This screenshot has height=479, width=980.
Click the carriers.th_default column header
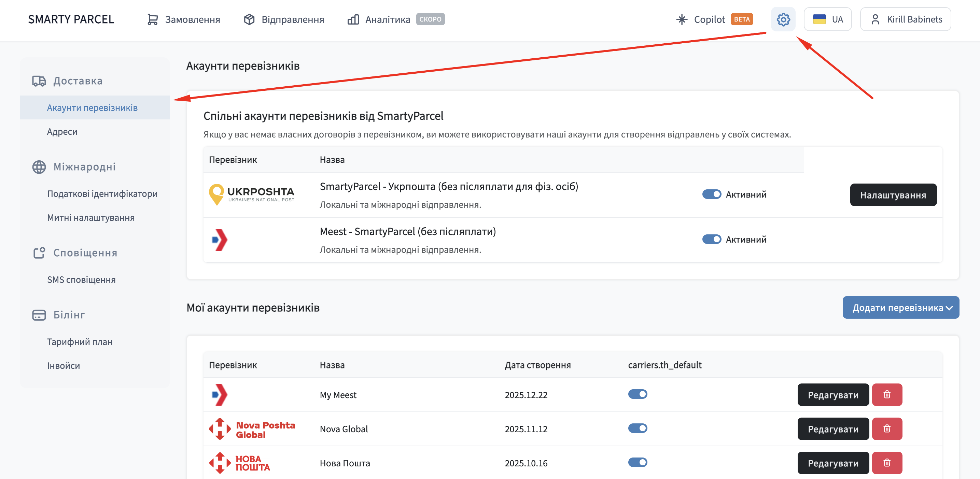pos(664,365)
